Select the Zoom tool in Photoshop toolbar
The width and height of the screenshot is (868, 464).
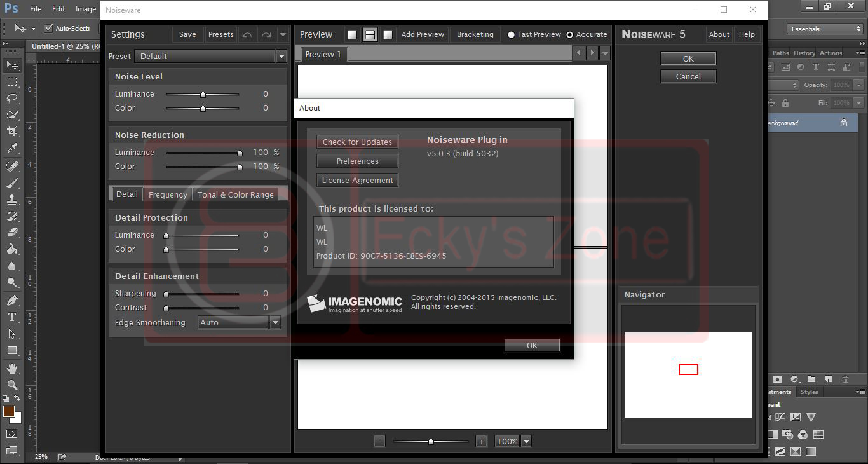12,385
